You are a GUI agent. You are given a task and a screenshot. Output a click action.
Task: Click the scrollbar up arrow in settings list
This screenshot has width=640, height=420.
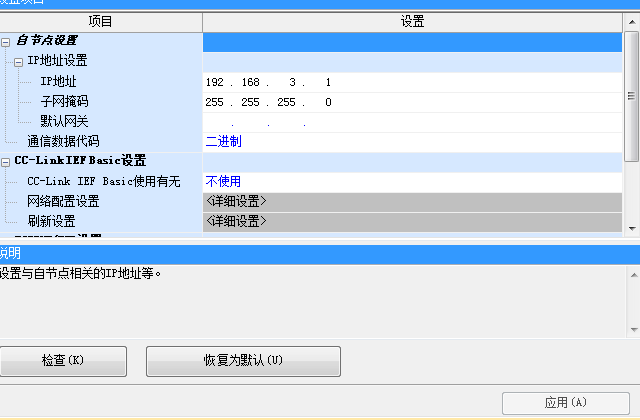pyautogui.click(x=631, y=40)
